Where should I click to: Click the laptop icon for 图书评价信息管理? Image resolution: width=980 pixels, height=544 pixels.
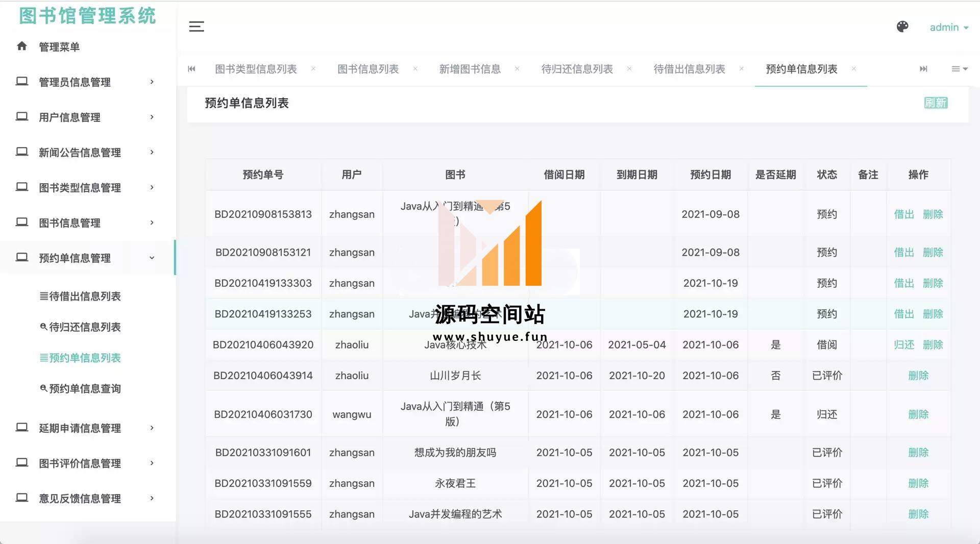click(21, 462)
